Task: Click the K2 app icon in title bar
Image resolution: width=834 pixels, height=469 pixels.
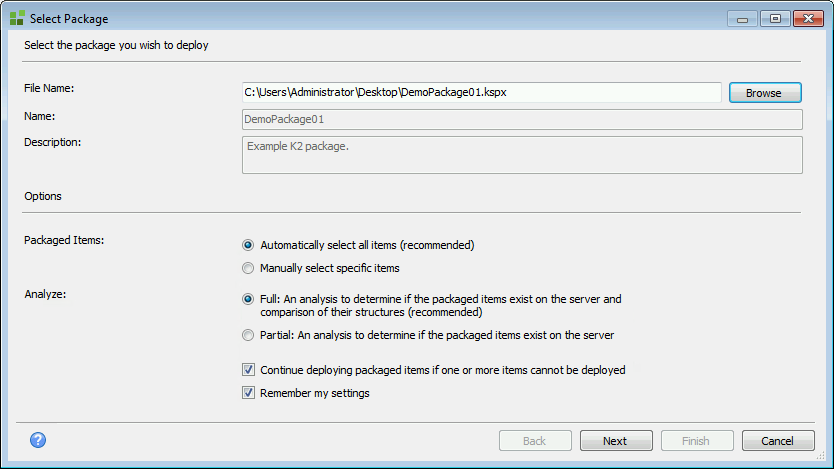Action: click(x=17, y=18)
